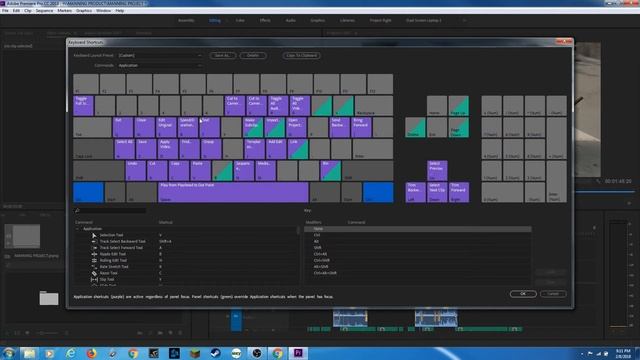Switch to the Effects workspace tab
Screen dimensions: 640x360
[265, 20]
